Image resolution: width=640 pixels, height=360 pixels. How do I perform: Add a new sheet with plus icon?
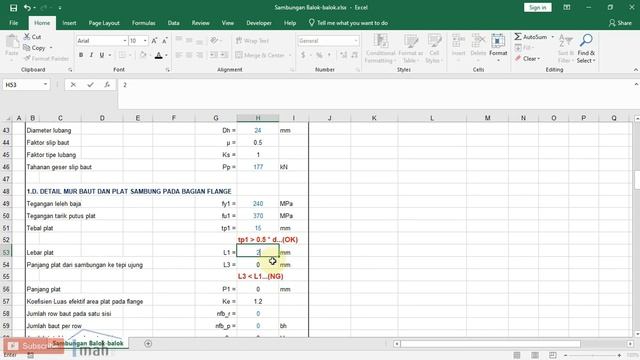[148, 344]
